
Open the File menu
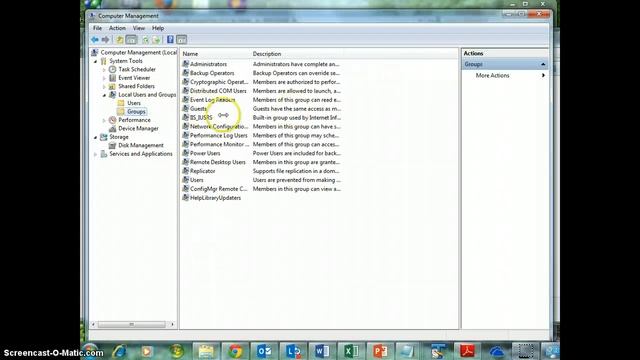[97, 28]
